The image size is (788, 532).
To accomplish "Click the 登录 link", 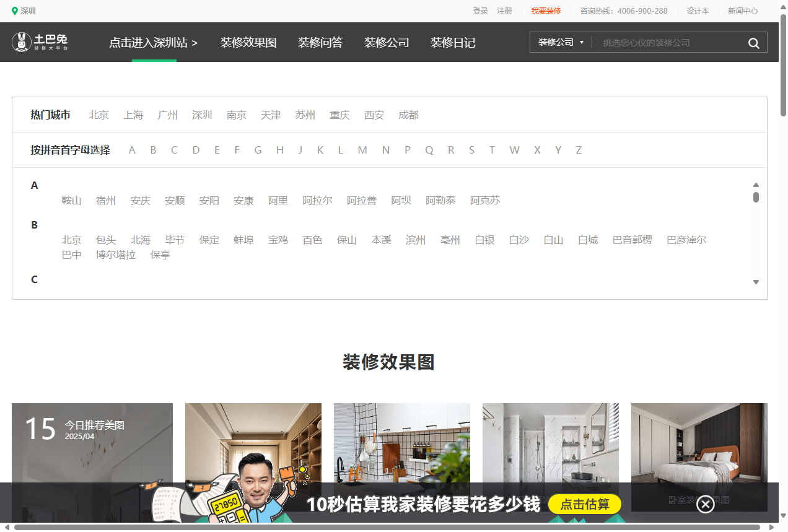I will [x=480, y=11].
